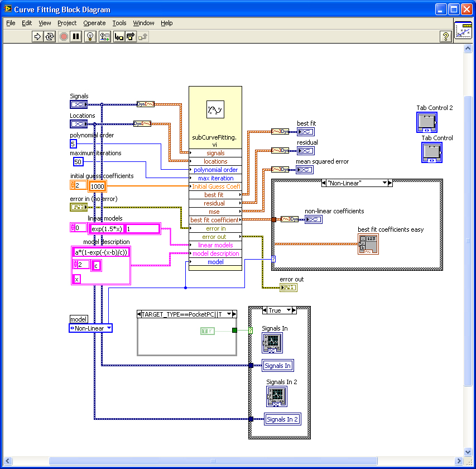Click the Run arrow button

pyautogui.click(x=38, y=36)
